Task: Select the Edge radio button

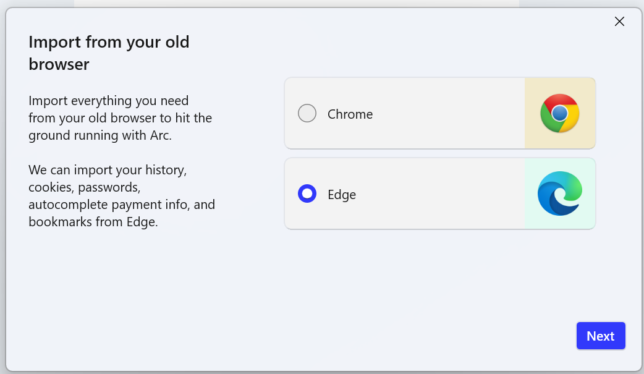Action: click(x=307, y=193)
